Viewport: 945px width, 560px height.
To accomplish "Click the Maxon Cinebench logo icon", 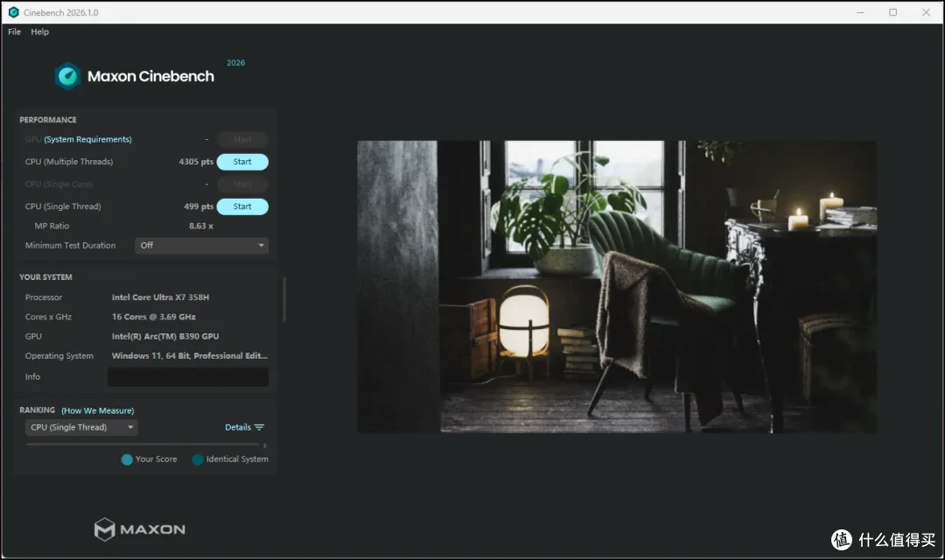I will click(x=67, y=76).
